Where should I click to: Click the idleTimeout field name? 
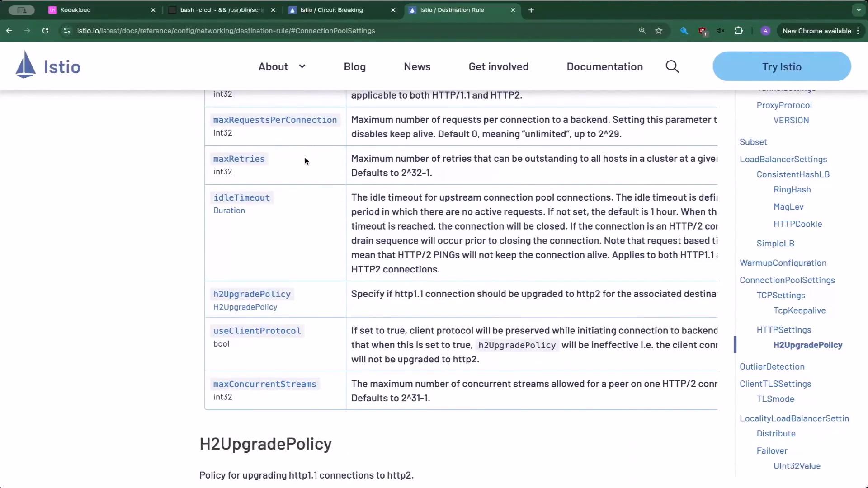tap(241, 197)
